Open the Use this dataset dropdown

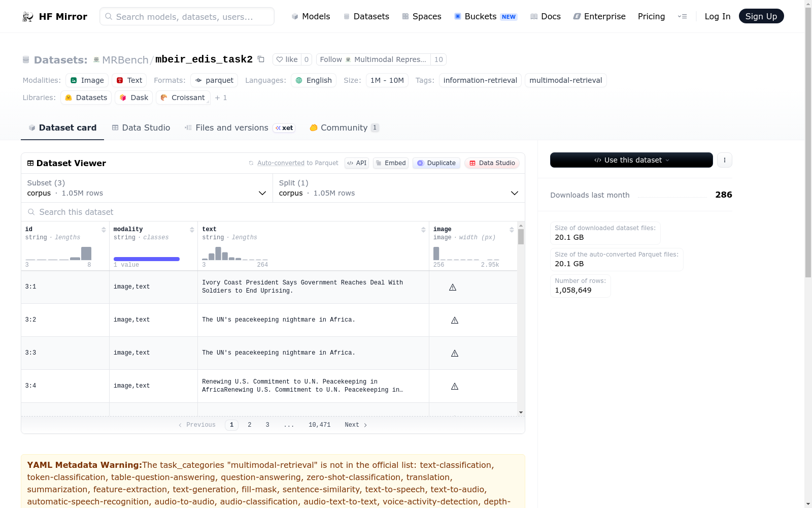tap(631, 160)
